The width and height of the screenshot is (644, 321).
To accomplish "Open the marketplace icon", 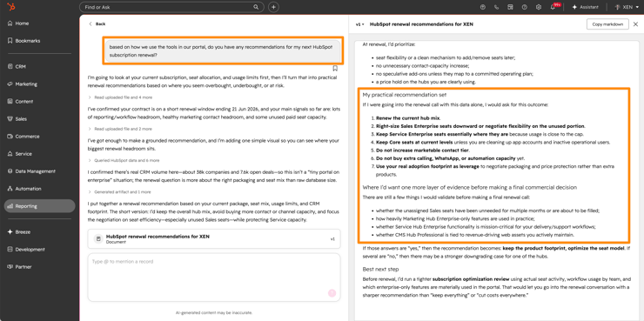I will click(511, 7).
